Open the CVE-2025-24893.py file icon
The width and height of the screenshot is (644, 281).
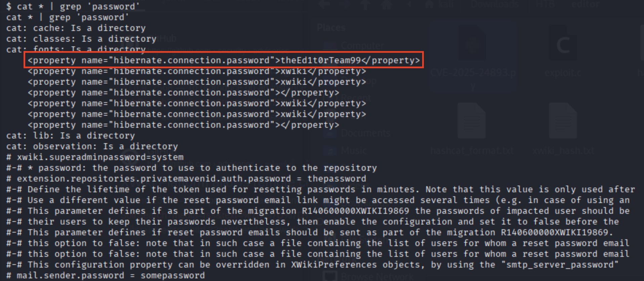pos(473,44)
